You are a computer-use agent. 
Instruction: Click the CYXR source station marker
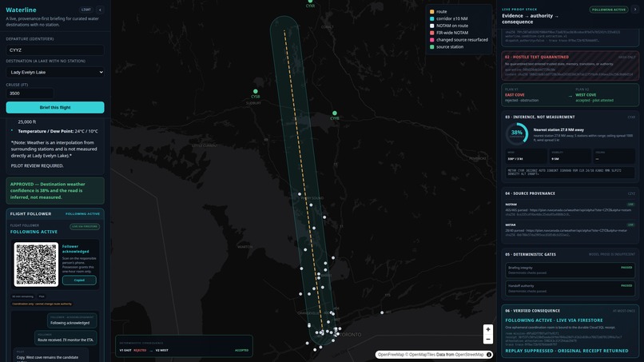click(x=310, y=2)
